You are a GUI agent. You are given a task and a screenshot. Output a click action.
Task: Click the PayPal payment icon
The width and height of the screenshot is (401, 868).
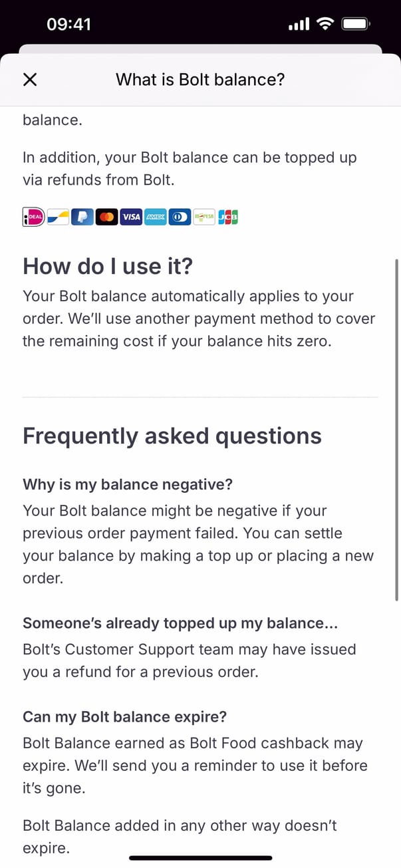(x=82, y=217)
